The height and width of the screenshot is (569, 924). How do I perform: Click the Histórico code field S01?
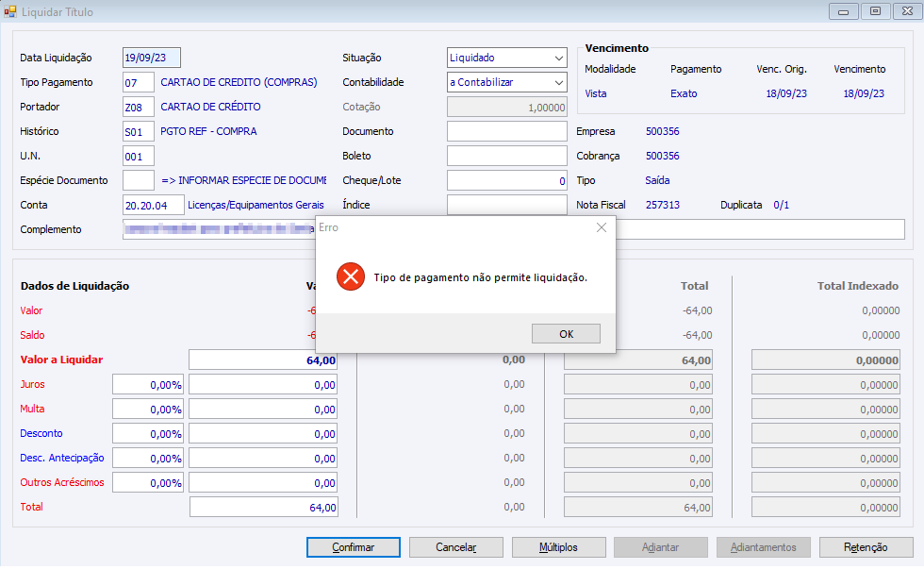pyautogui.click(x=139, y=131)
